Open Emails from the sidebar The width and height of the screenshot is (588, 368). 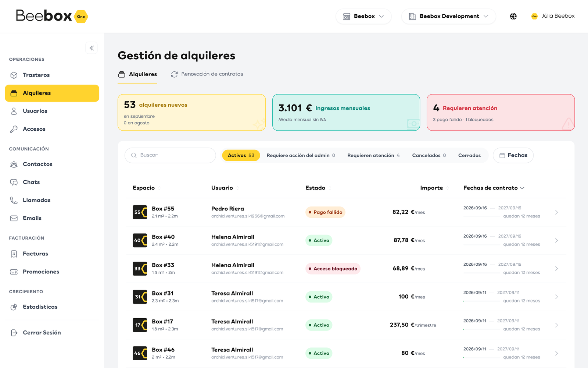[x=52, y=218]
